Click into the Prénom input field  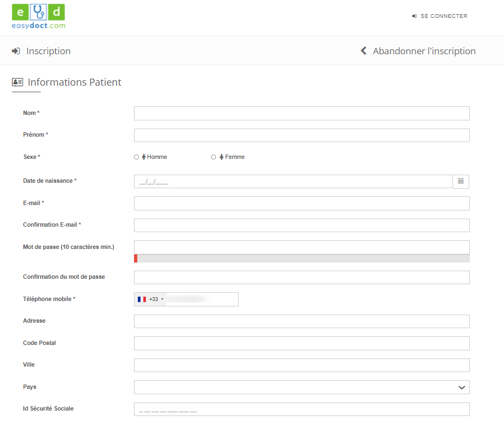coord(302,135)
